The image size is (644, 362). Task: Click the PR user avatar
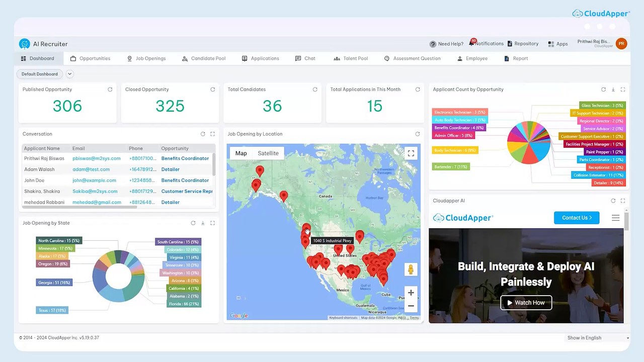(621, 44)
